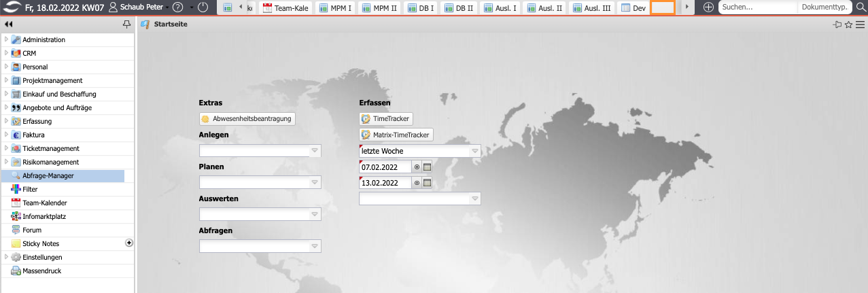Screen dimensions: 868x293
Task: Expand the Faktura tree node
Action: tap(6, 135)
